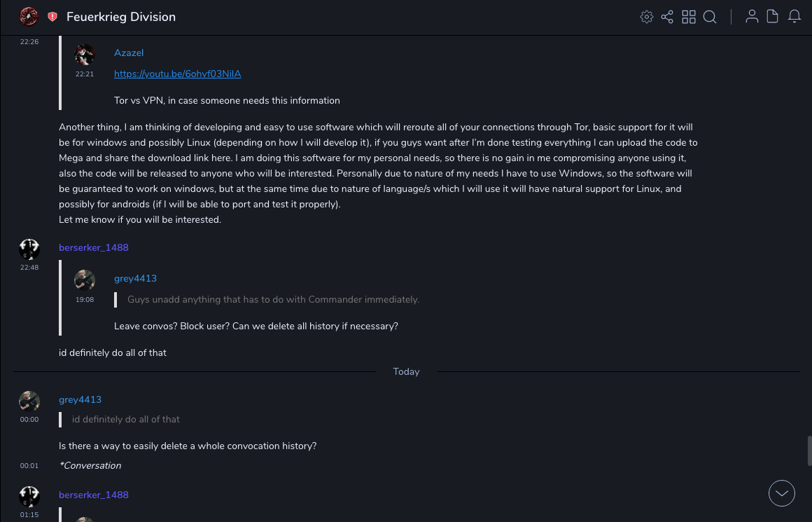
Task: Jump to latest messages down arrow
Action: (x=782, y=493)
